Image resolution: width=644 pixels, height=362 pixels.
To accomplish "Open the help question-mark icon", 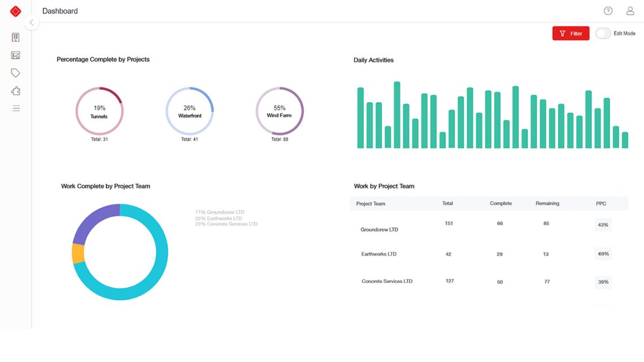I will 608,10.
